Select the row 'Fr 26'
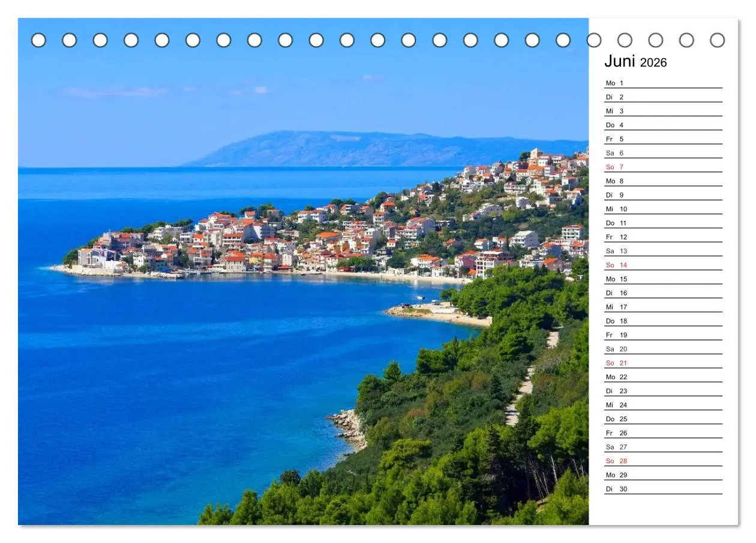The width and height of the screenshot is (756, 543). [663, 433]
